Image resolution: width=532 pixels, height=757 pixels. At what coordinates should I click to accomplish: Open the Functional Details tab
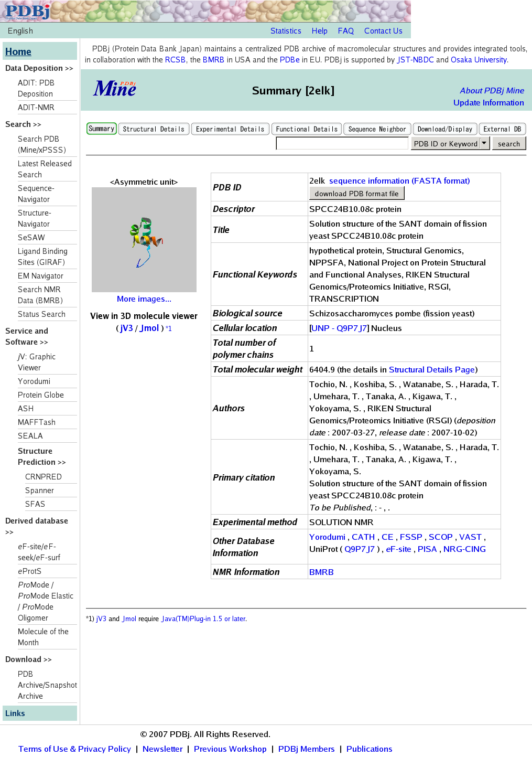tap(307, 129)
